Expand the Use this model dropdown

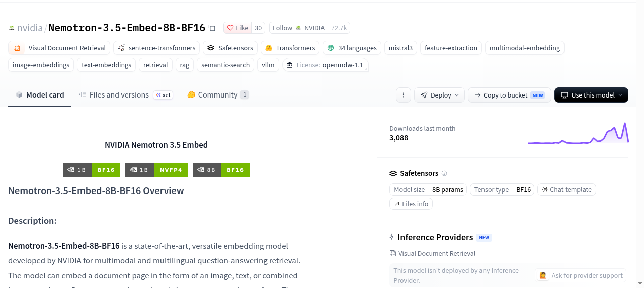591,95
